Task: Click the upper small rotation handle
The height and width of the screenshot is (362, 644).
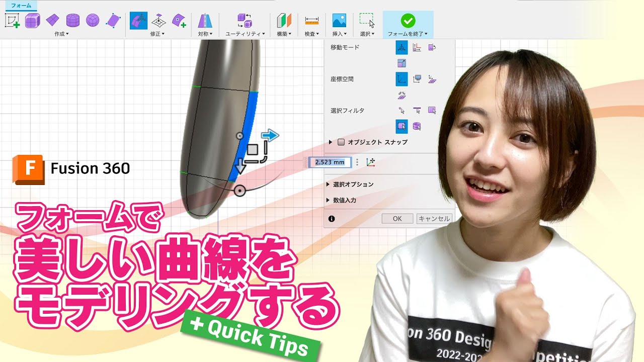Action: tap(239, 136)
